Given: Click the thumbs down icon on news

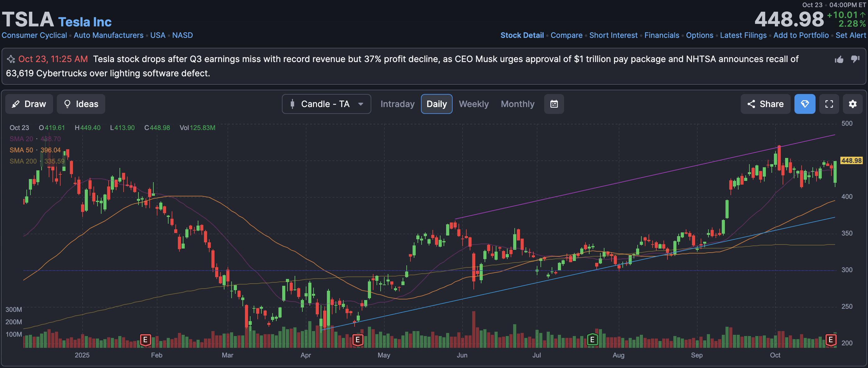Looking at the screenshot, I should [x=855, y=59].
